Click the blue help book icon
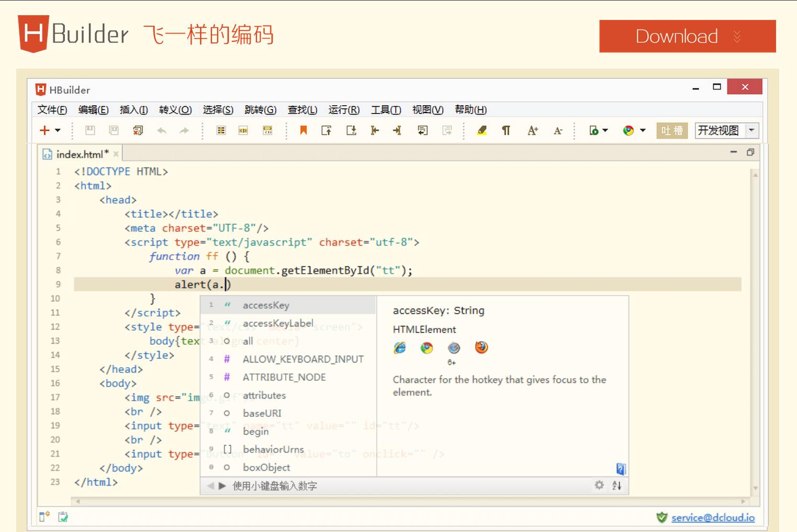The height and width of the screenshot is (532, 797). click(x=621, y=469)
